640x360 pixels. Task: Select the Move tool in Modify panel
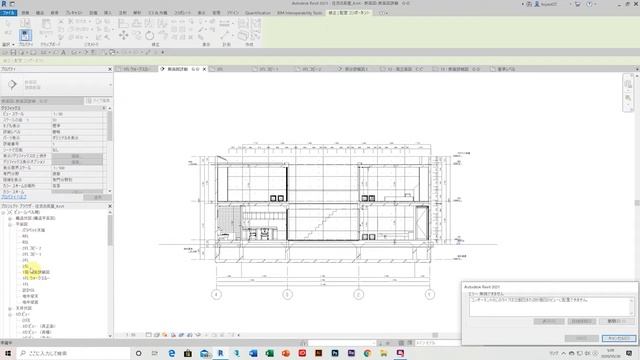click(123, 36)
